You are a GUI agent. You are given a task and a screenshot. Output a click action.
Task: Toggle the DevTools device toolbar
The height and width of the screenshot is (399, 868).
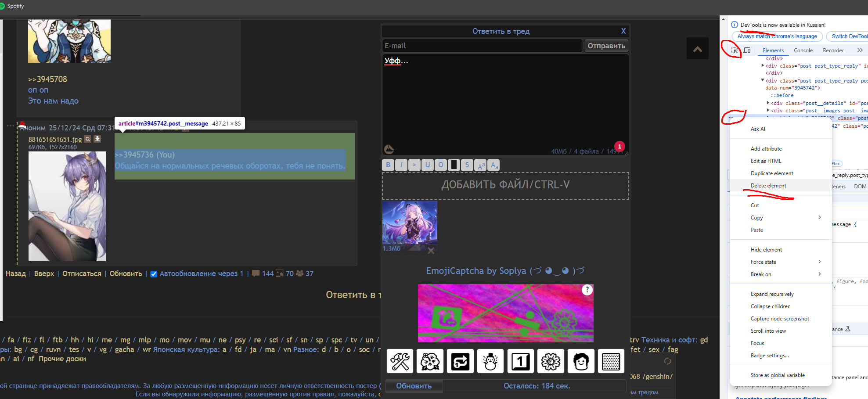[x=747, y=50]
